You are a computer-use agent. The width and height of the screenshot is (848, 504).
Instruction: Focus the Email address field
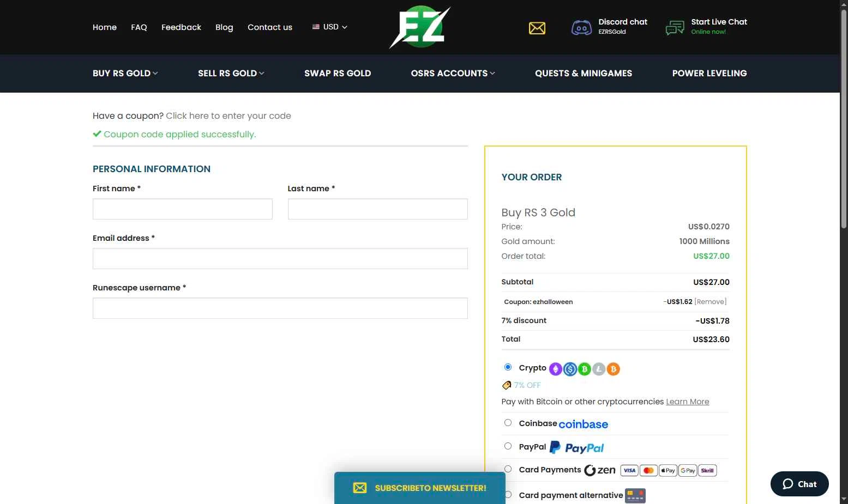click(280, 259)
